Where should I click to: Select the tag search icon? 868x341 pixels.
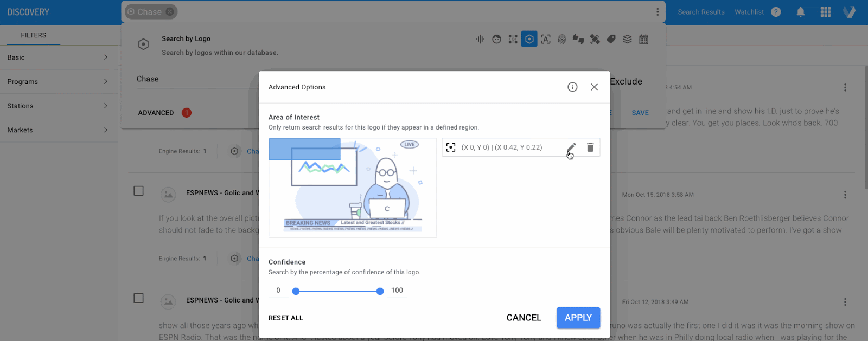pyautogui.click(x=611, y=39)
